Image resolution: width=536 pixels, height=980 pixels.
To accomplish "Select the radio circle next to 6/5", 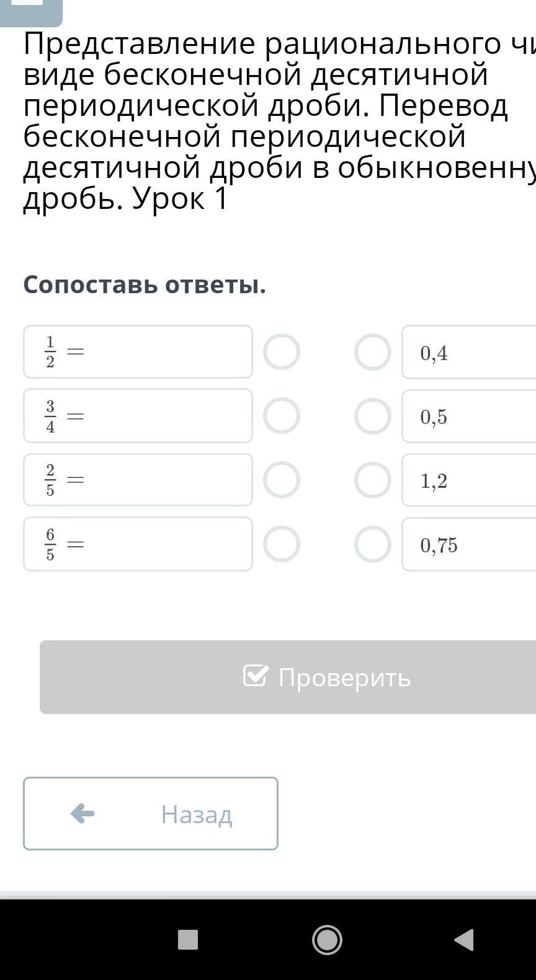I will (282, 544).
